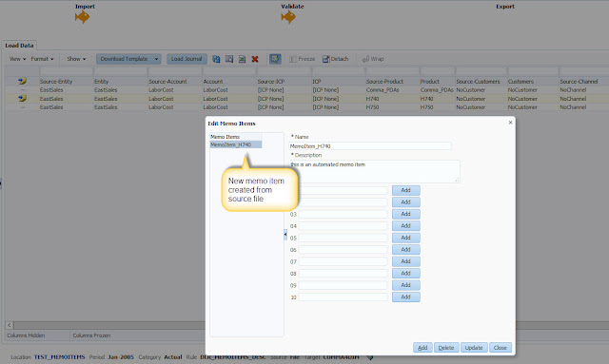Click the attachment field numbered 03
This screenshot has height=364, width=609.
click(343, 214)
